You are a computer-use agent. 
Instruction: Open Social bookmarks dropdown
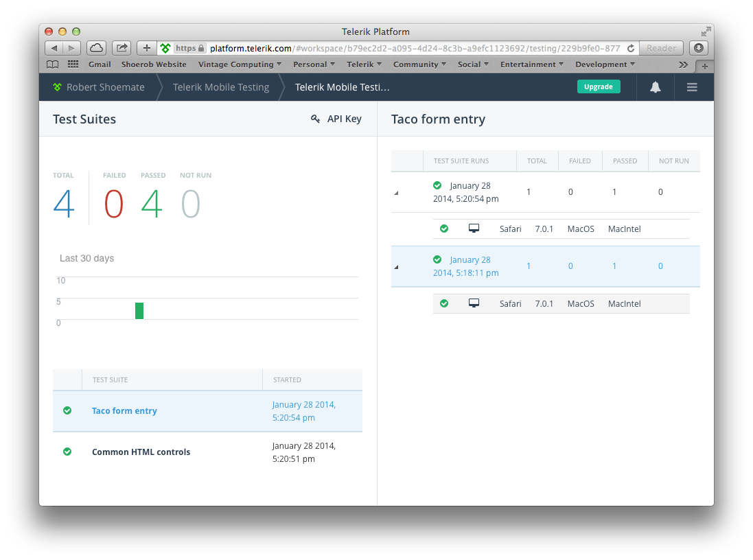(x=473, y=65)
